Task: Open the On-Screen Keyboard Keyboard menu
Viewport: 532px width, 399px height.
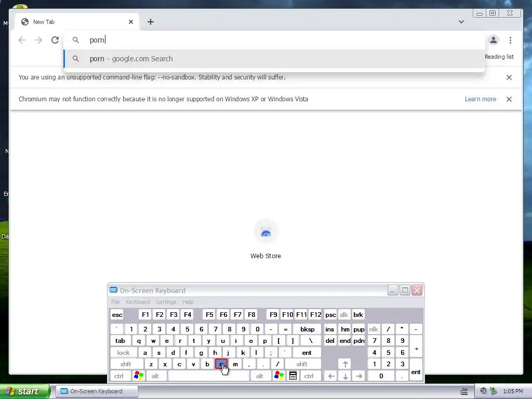Action: [137, 302]
